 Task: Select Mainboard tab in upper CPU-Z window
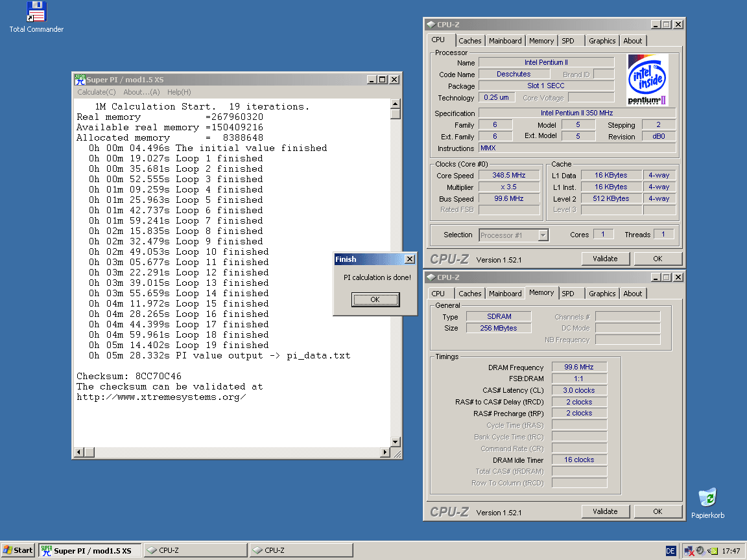pos(505,41)
